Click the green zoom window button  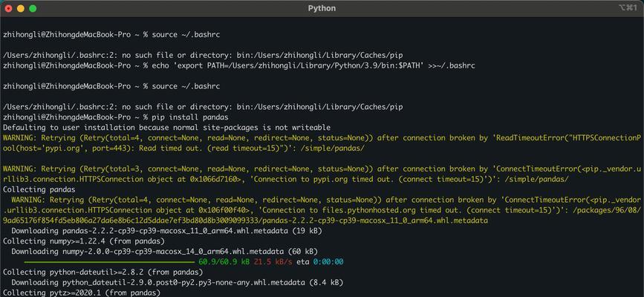(x=33, y=8)
